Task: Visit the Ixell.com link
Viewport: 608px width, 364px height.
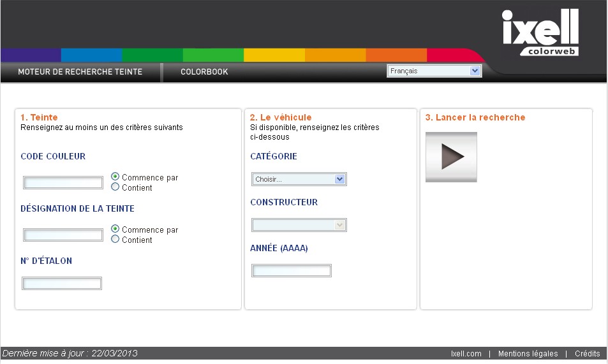Action: (466, 354)
